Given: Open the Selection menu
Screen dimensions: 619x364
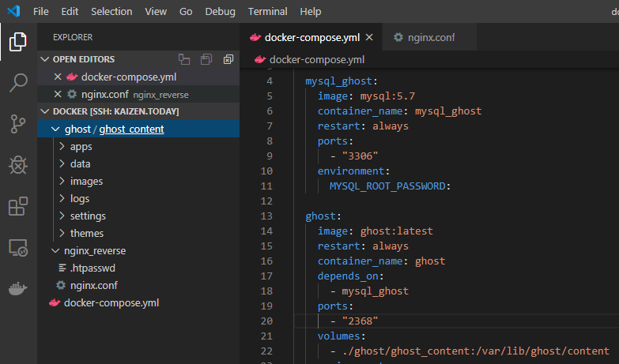Looking at the screenshot, I should coord(111,12).
